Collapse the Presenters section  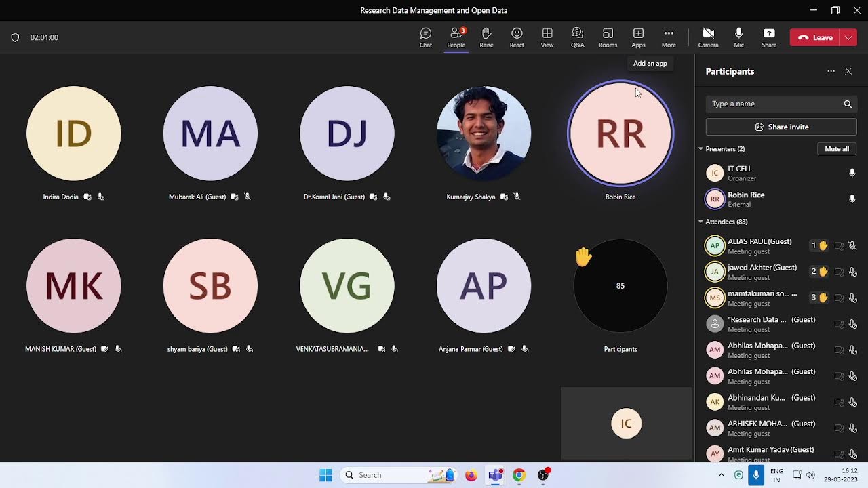tap(701, 149)
